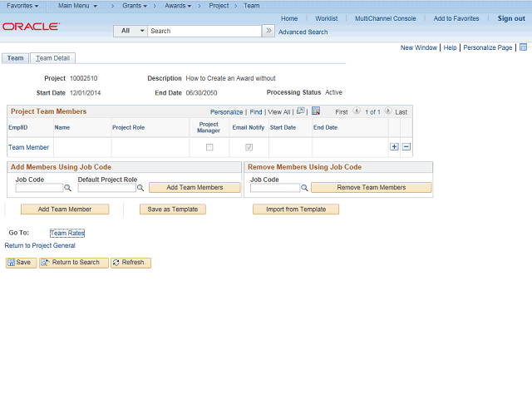This screenshot has width=532, height=399.
Task: Click the Refresh button
Action: point(131,263)
